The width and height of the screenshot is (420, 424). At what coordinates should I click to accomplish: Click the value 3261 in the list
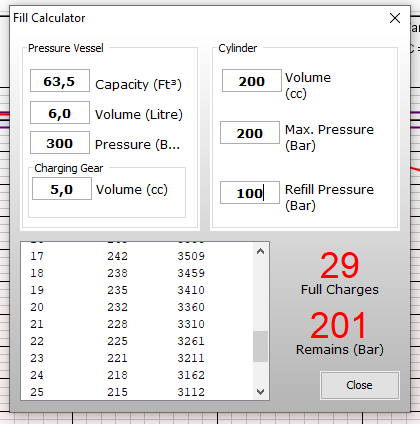pyautogui.click(x=191, y=341)
